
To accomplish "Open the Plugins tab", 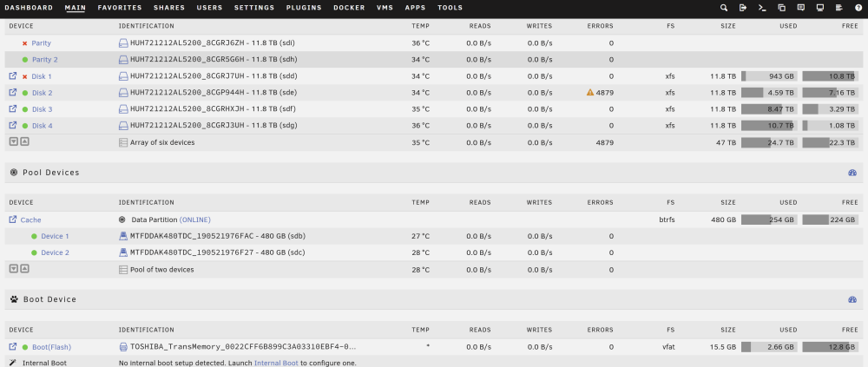I will (x=304, y=8).
